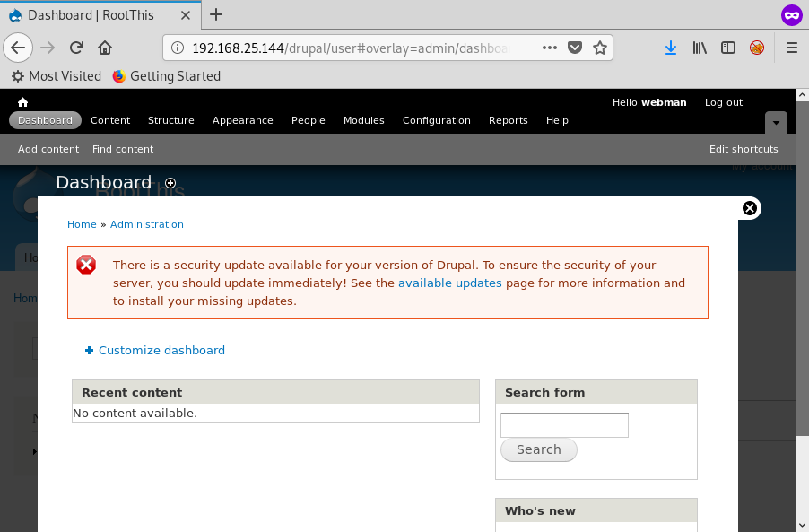Click Customize dashboard link

(161, 351)
